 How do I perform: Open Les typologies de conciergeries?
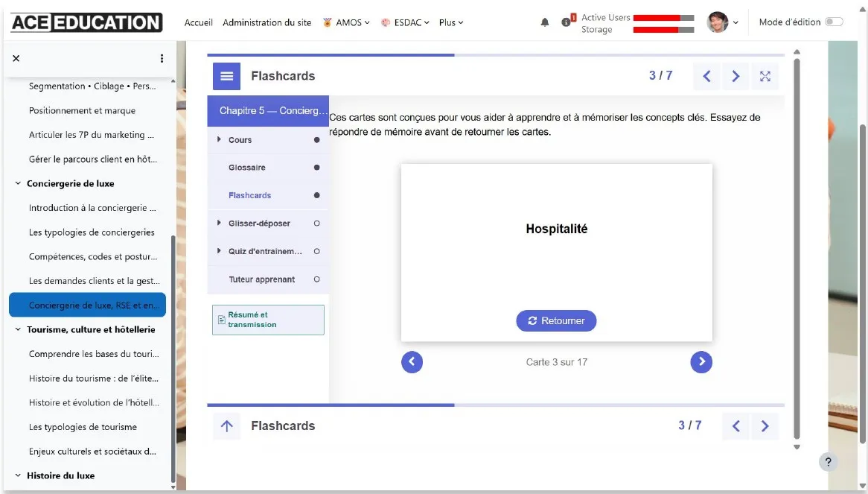[x=92, y=232]
